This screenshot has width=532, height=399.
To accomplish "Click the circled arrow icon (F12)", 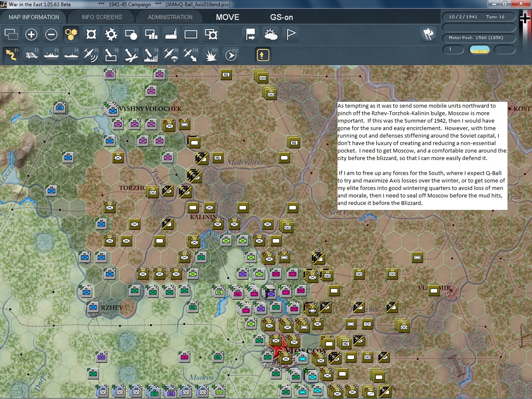I will click(231, 55).
